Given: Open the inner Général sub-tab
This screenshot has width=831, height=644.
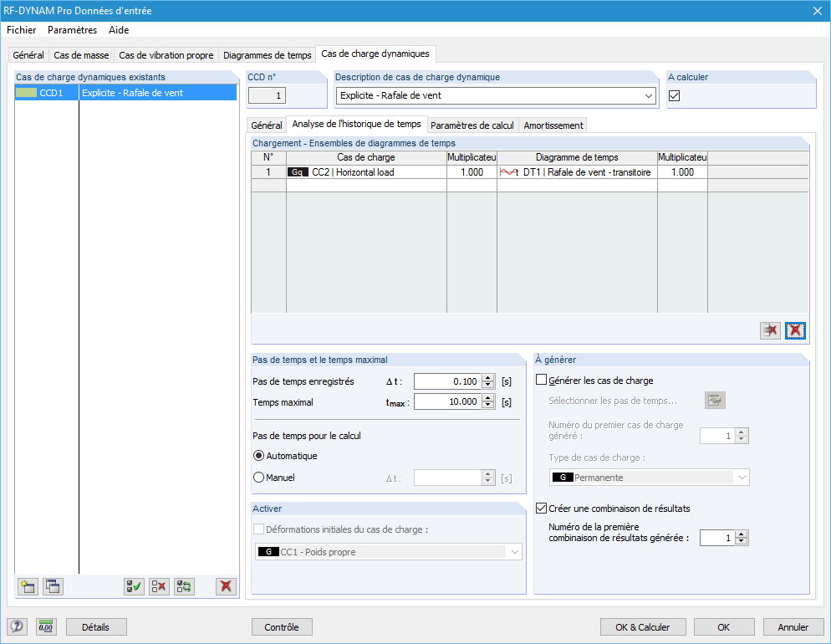Looking at the screenshot, I should 267,125.
